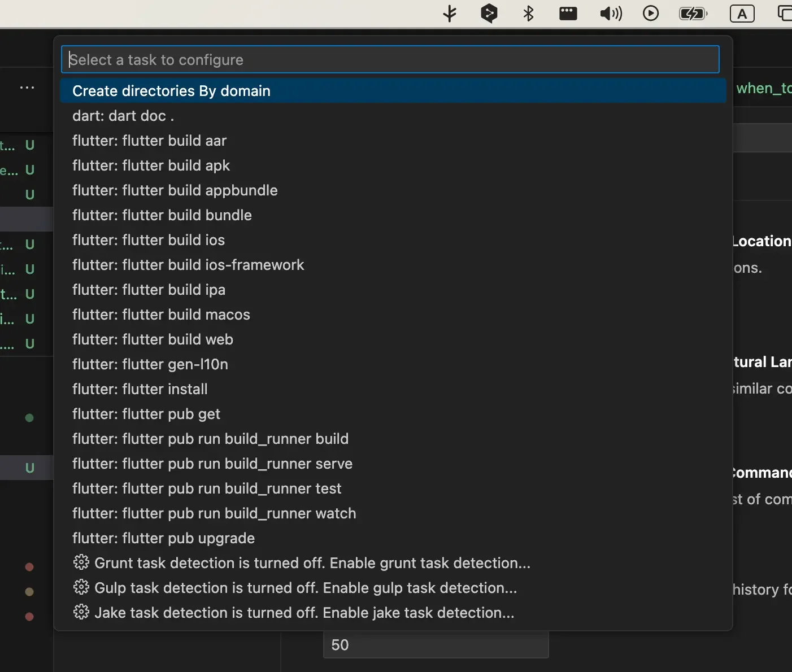Select 'flutter pub run build_runner test' task
The image size is (792, 672).
pyautogui.click(x=393, y=488)
